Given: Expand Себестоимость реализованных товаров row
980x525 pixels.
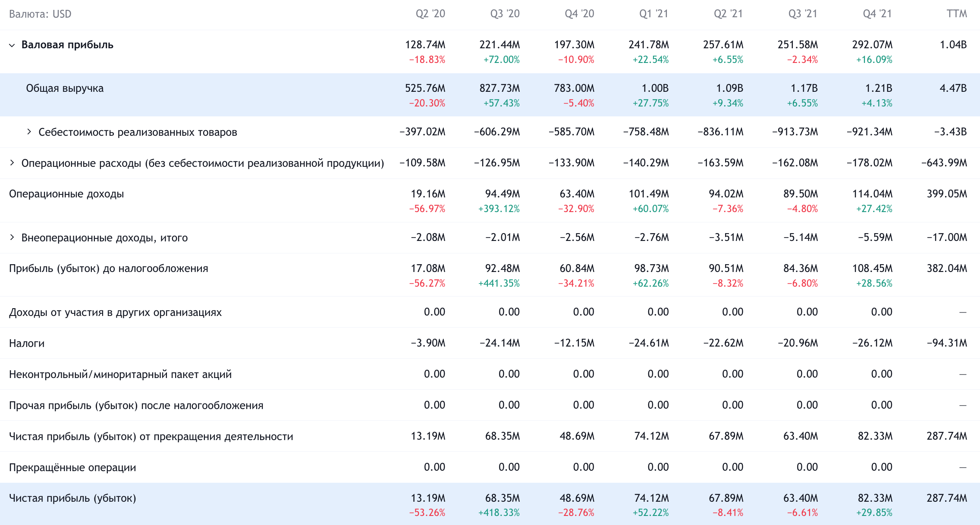Looking at the screenshot, I should point(29,132).
